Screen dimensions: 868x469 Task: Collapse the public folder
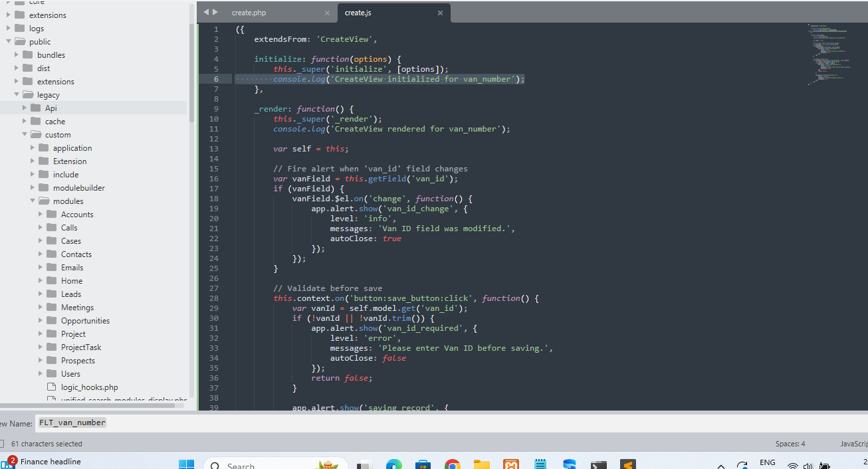9,42
